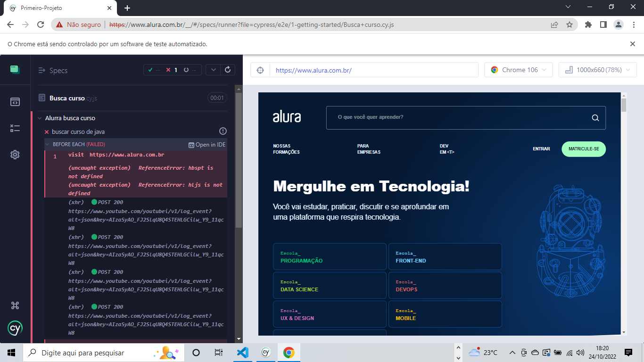The height and width of the screenshot is (362, 644).
Task: Click the error info icon on buscar curso de java
Action: click(223, 131)
